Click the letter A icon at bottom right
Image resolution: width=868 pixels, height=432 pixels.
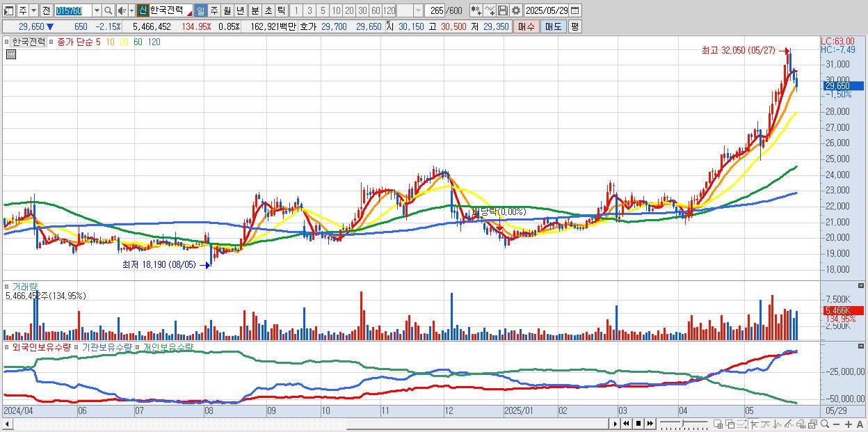coord(860,424)
